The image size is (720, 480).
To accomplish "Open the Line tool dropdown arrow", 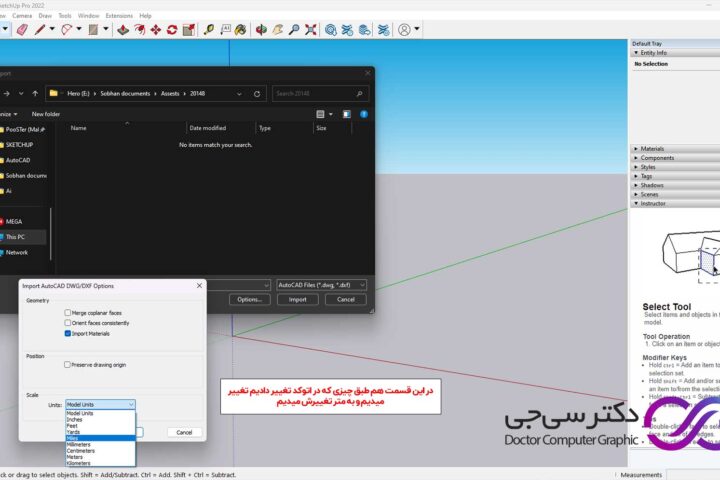I will pyautogui.click(x=52, y=29).
